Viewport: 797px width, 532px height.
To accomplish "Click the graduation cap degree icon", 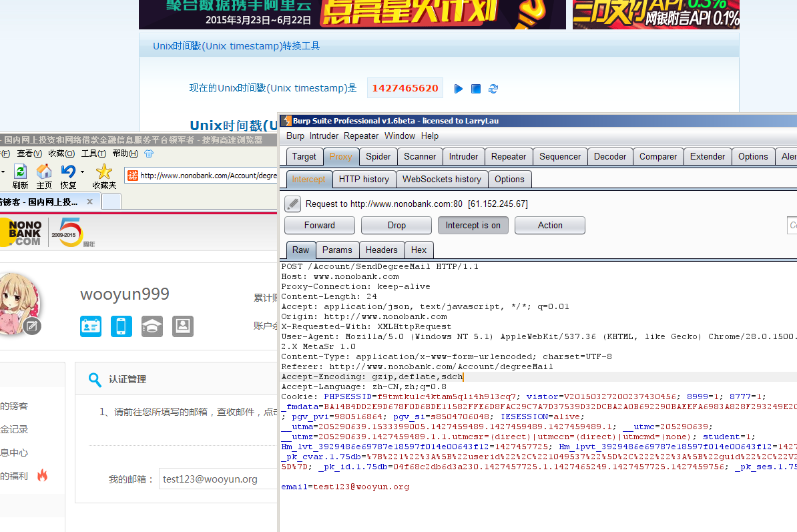I will 152,326.
